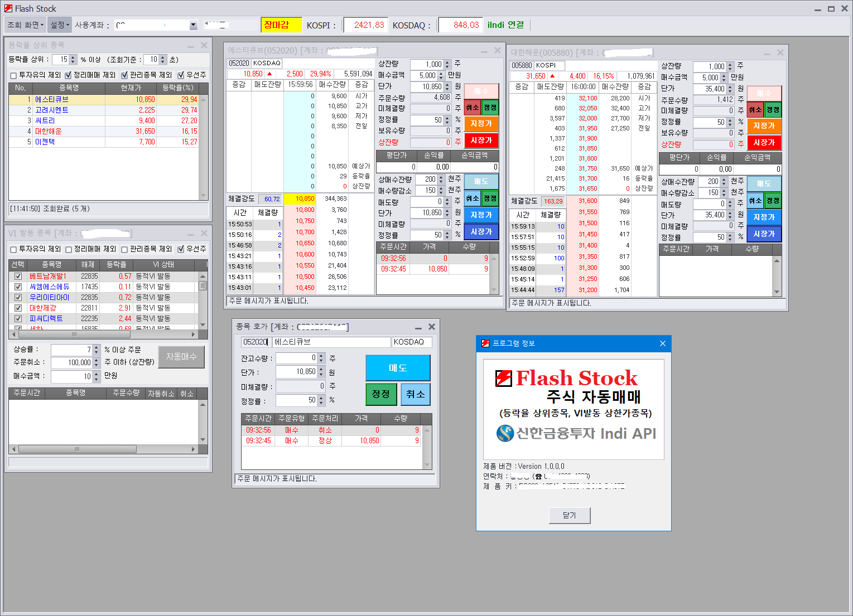This screenshot has width=853, height=616.
Task: Click the 조회기준 seconds field showing 10
Action: click(x=151, y=60)
